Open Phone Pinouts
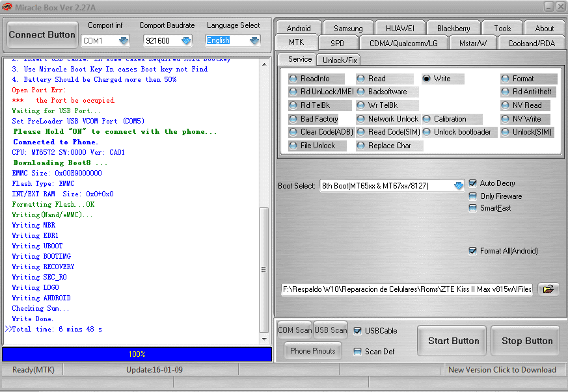568x392 pixels. point(312,351)
